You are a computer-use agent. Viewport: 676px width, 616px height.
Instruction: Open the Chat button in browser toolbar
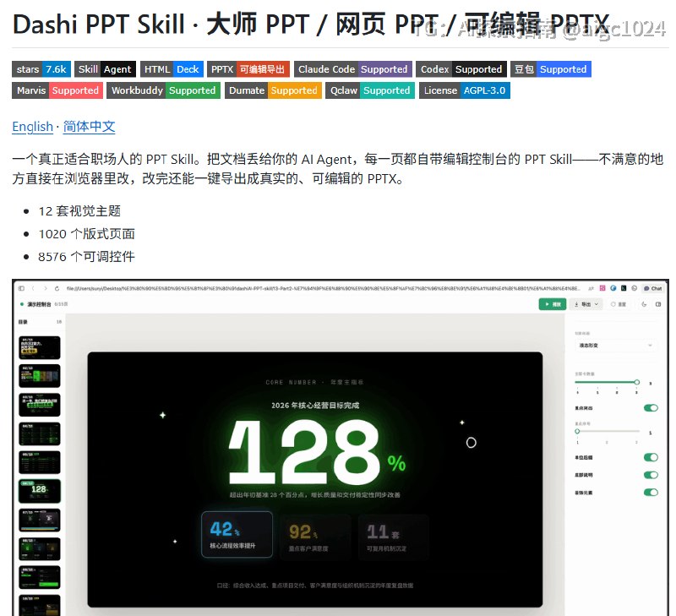tap(653, 288)
